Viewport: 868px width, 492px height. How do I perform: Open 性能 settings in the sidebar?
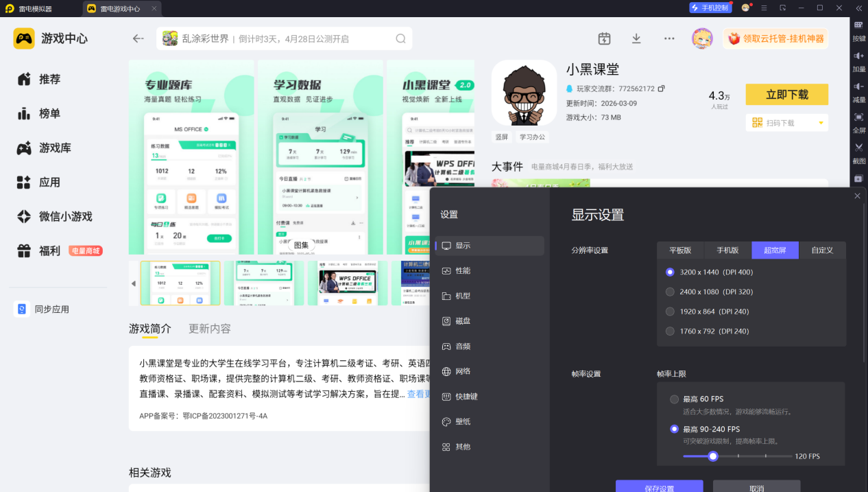click(x=463, y=271)
